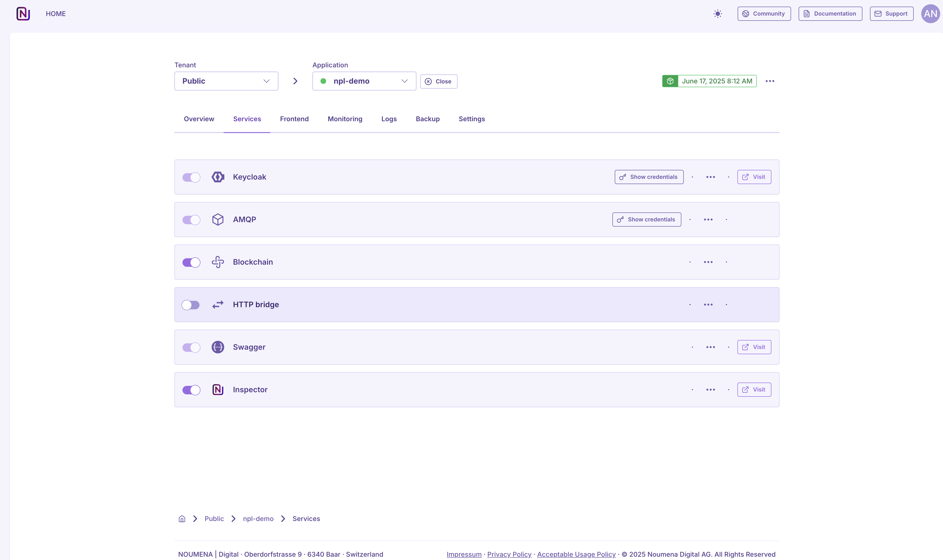
Task: Show credentials for AMQP service
Action: click(x=646, y=220)
